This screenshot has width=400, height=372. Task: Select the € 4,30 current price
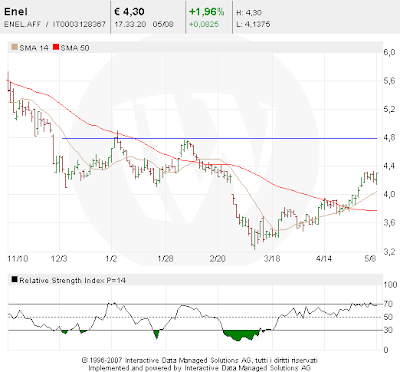[129, 12]
